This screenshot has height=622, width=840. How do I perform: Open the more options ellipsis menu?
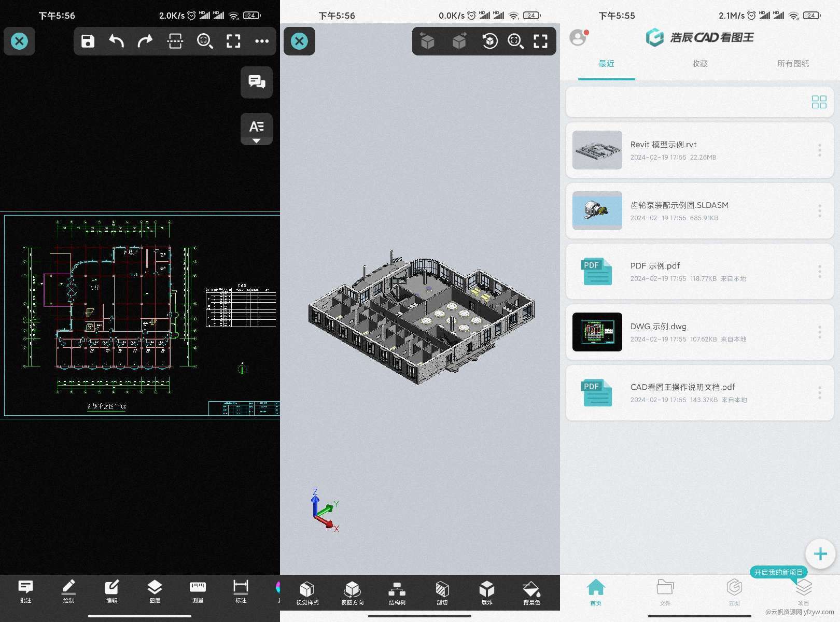tap(262, 41)
